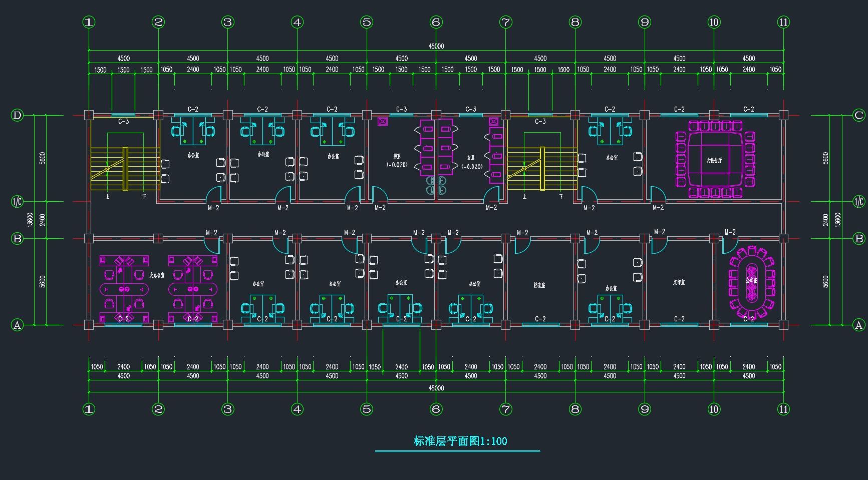Click bottom grid bubble 11
This screenshot has width=868, height=480.
(783, 409)
